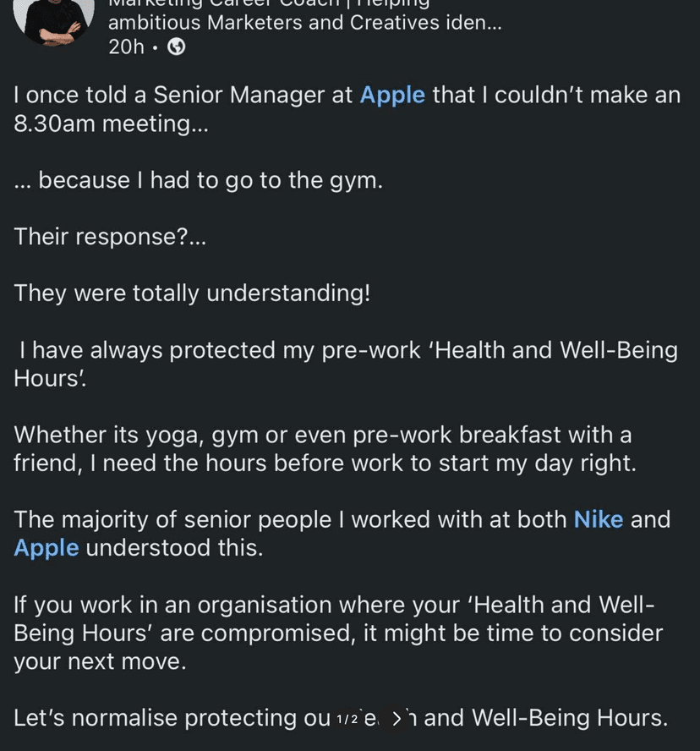Open the Nike company link
Viewport: 700px width, 751px height.
[599, 519]
